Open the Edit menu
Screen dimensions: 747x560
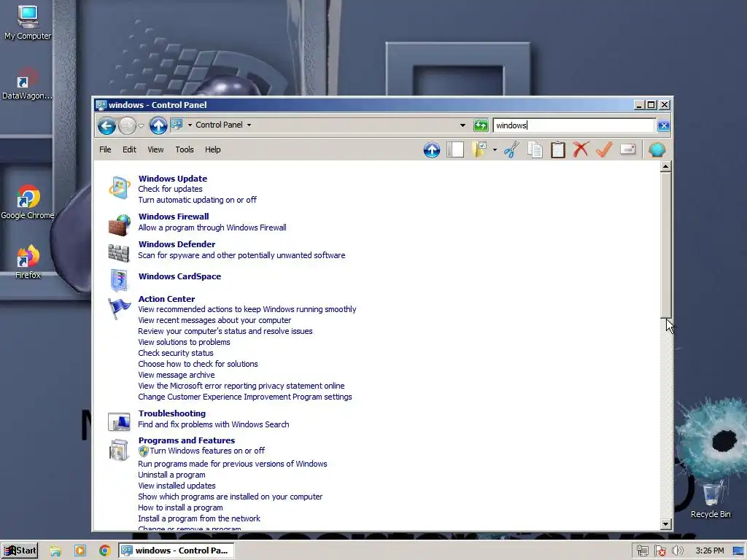[129, 149]
